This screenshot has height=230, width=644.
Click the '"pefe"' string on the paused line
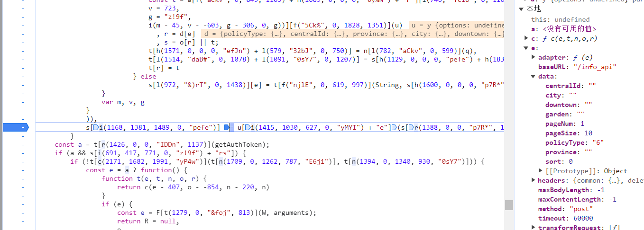click(201, 127)
